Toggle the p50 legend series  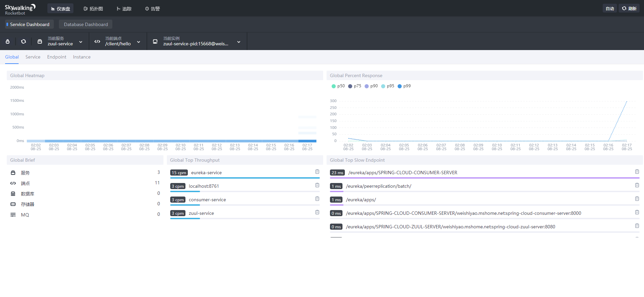pos(338,86)
